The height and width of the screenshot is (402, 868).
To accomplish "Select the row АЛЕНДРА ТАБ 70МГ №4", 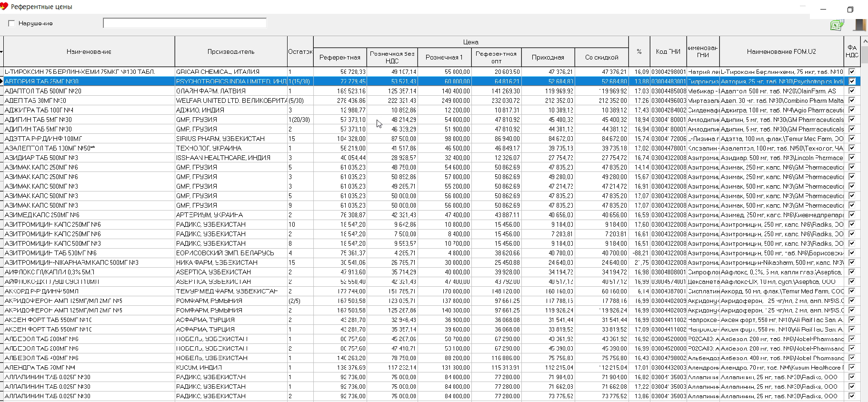I will pyautogui.click(x=432, y=367).
